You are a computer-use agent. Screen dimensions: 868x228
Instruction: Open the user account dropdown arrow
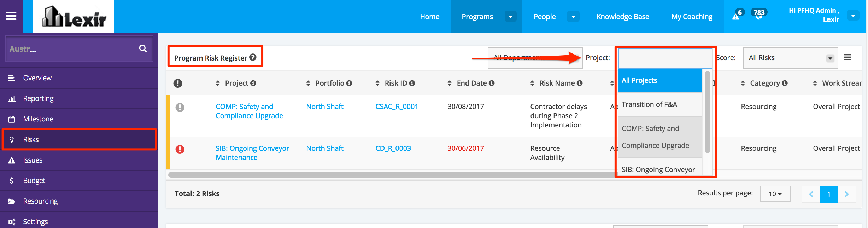pyautogui.click(x=853, y=16)
